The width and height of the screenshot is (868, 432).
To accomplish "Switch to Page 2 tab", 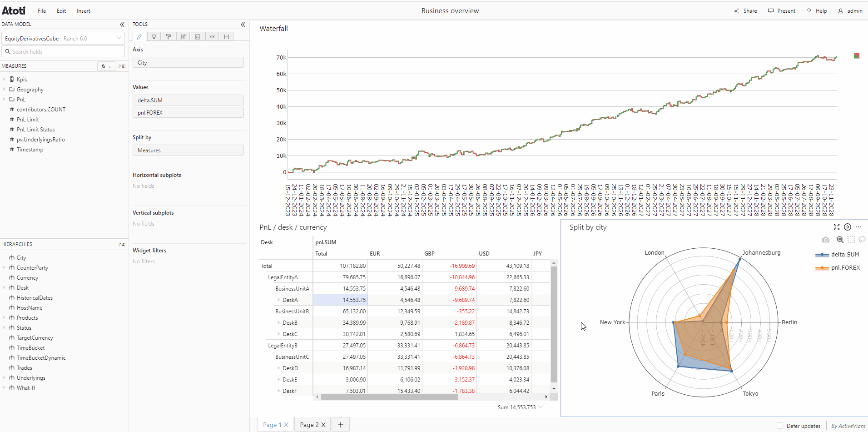I will pos(309,425).
